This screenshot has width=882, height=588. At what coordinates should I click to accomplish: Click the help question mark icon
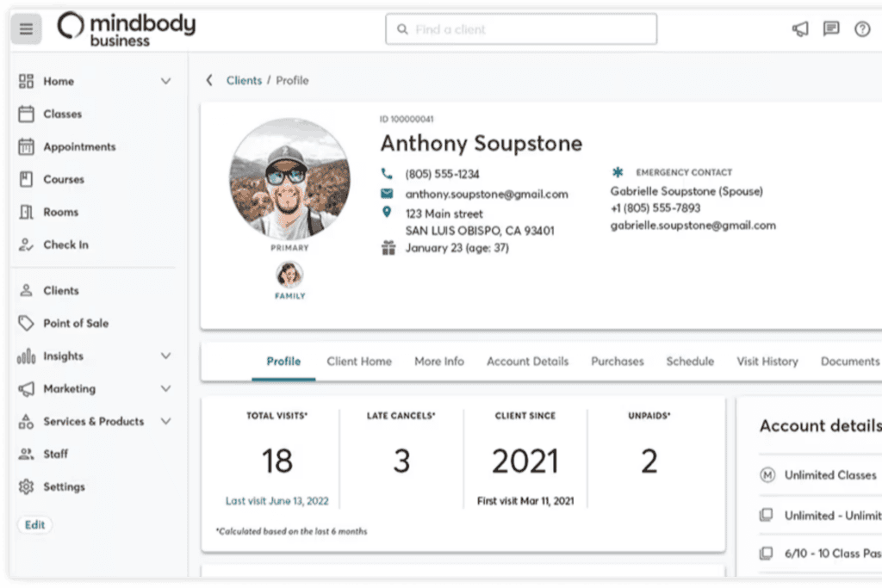(x=862, y=29)
